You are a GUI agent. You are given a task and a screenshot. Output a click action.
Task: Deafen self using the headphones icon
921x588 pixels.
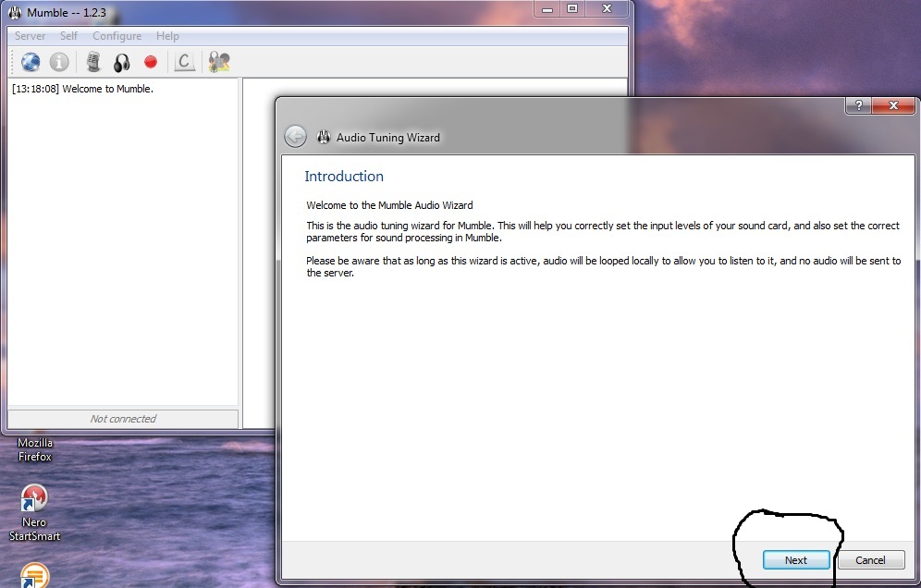(x=121, y=62)
